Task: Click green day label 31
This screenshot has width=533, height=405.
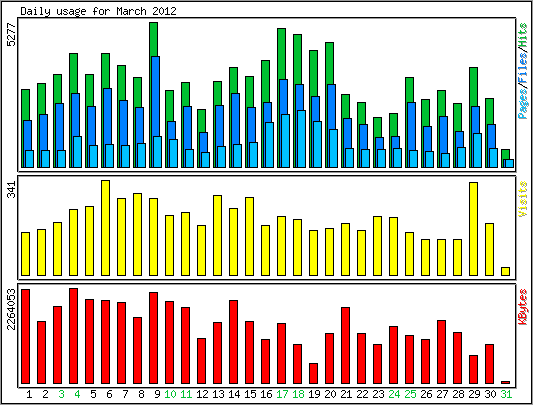Action: point(506,394)
